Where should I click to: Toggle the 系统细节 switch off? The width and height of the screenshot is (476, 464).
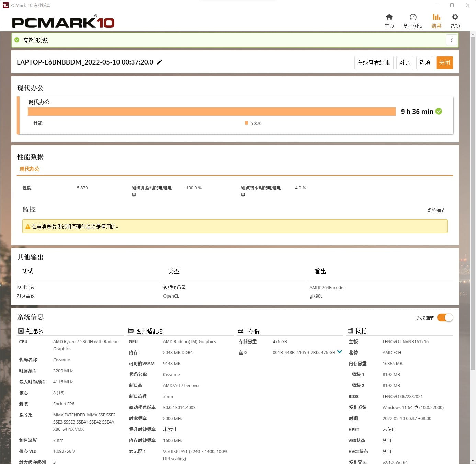[x=445, y=317]
